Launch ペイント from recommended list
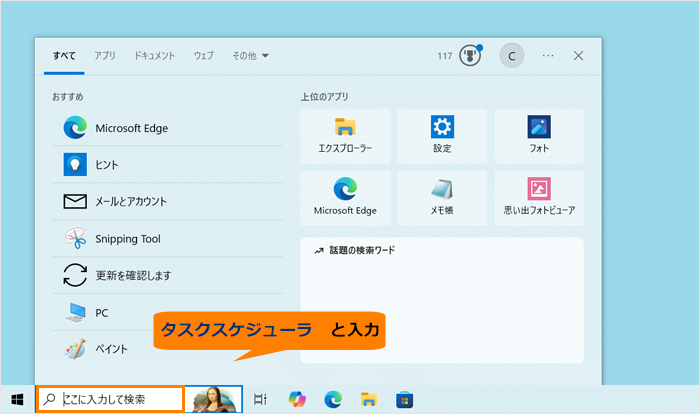The image size is (700, 414). tap(167, 349)
